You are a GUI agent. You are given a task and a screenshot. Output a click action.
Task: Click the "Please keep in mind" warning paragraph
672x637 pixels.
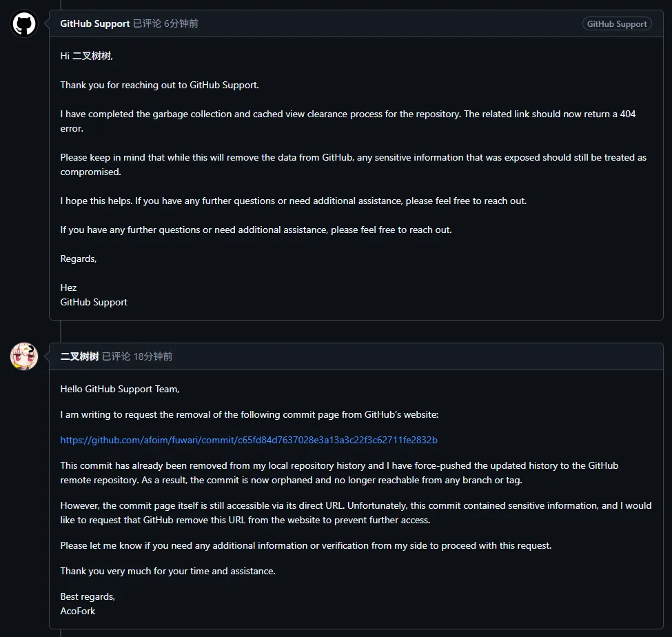353,164
